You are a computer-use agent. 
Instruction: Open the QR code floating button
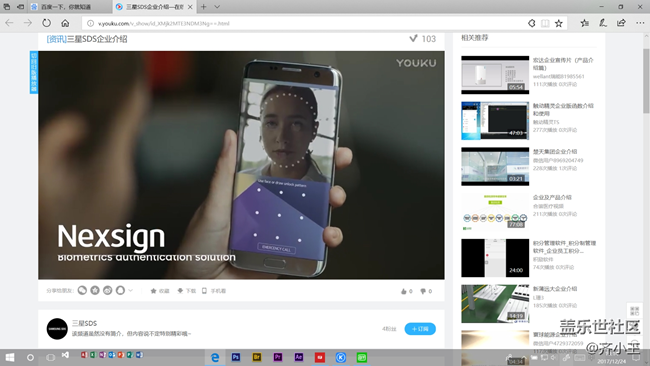tap(634, 311)
